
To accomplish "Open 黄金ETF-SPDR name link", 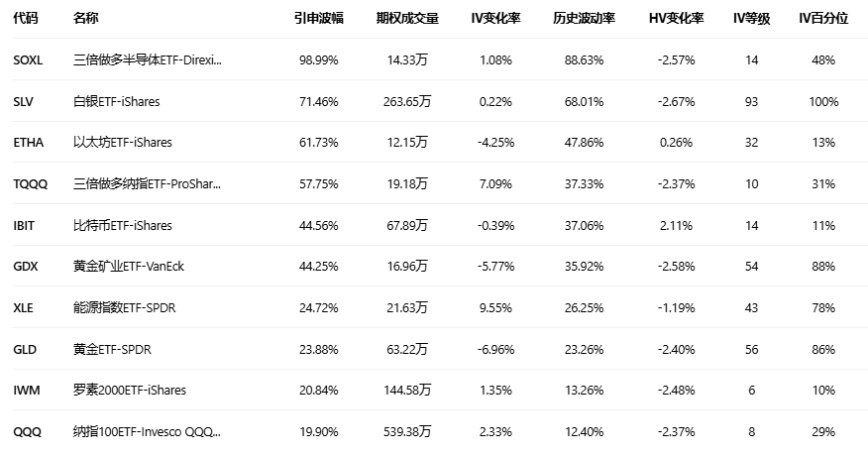I will (112, 349).
